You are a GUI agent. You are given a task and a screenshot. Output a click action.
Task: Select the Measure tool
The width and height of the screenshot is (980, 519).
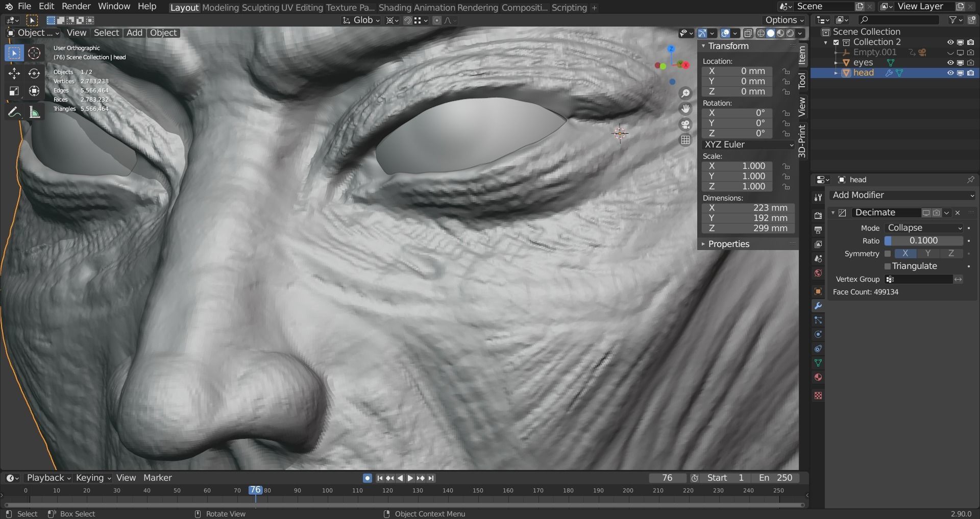pos(34,112)
